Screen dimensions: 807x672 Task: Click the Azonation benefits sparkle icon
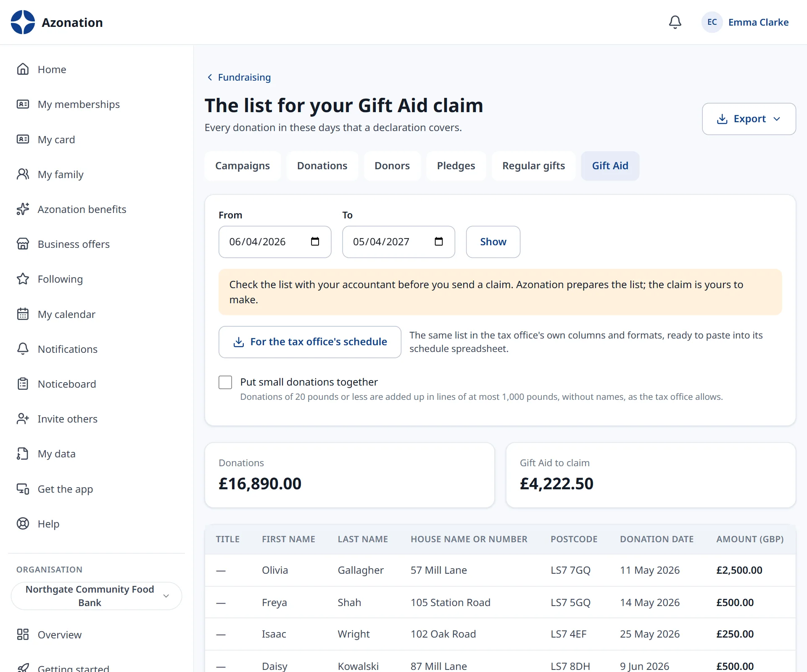[23, 209]
